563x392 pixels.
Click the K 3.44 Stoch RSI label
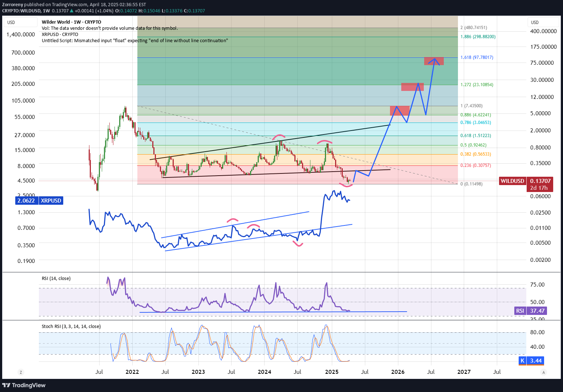click(531, 361)
